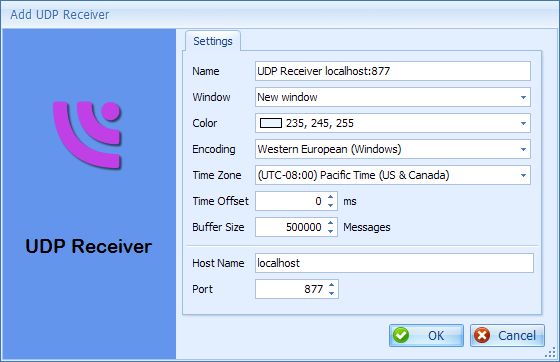560x362 pixels.
Task: Expand the Encoding dropdown
Action: (523, 149)
